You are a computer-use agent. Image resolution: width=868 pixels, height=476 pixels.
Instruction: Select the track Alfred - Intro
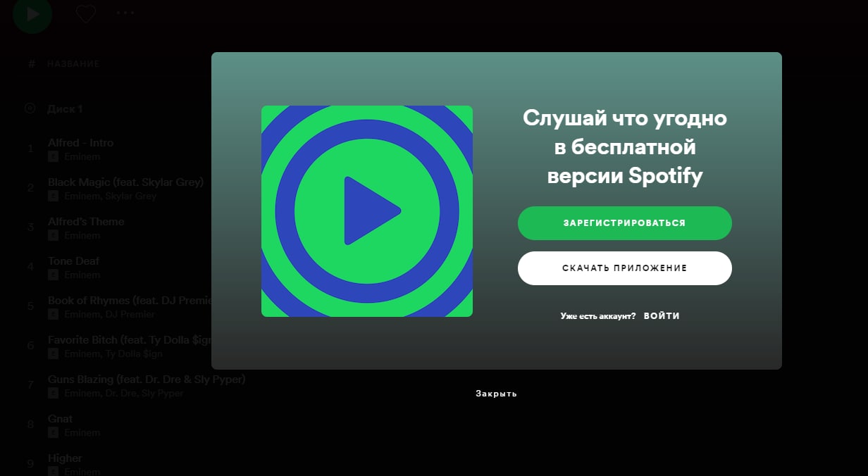click(x=80, y=142)
